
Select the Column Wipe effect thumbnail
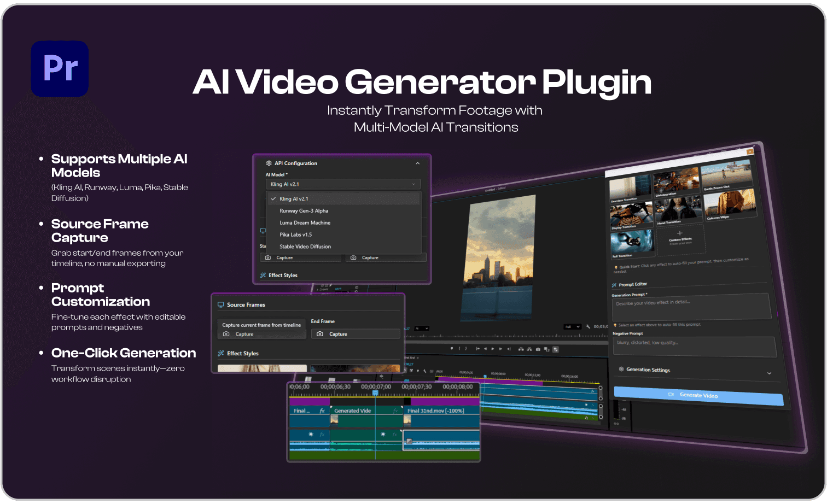click(730, 205)
